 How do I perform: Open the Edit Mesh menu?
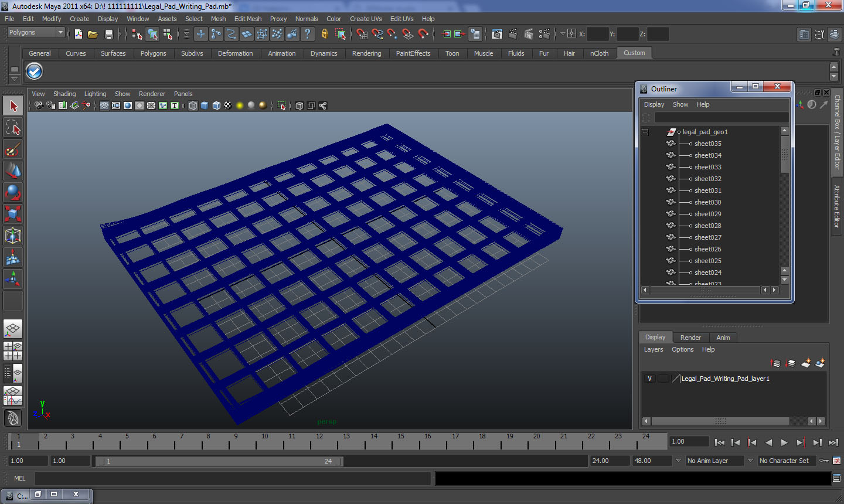[x=248, y=19]
